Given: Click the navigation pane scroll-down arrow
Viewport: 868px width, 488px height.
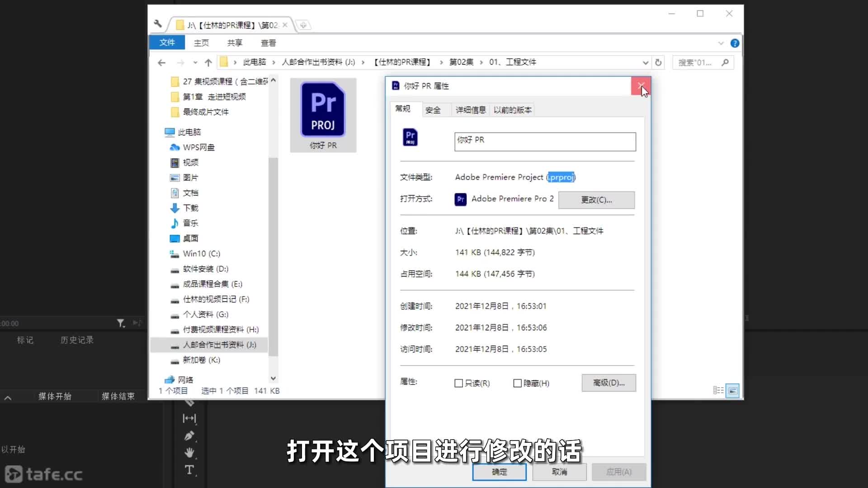Looking at the screenshot, I should click(x=273, y=378).
